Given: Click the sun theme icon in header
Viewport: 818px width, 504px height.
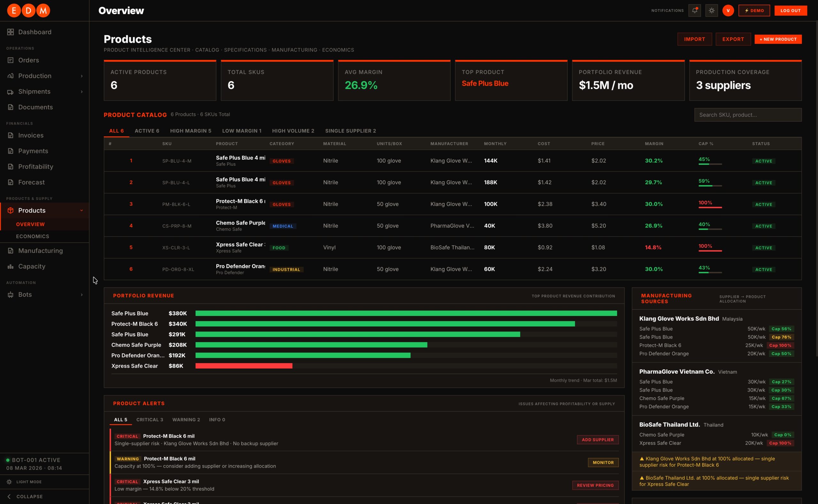Looking at the screenshot, I should 711,10.
